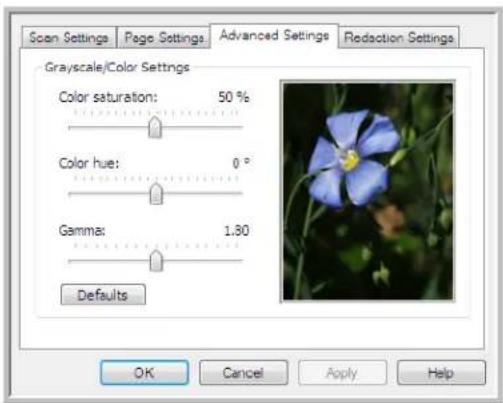The height and width of the screenshot is (403, 503).
Task: Click the 1.80 gamma value
Action: pos(237,230)
